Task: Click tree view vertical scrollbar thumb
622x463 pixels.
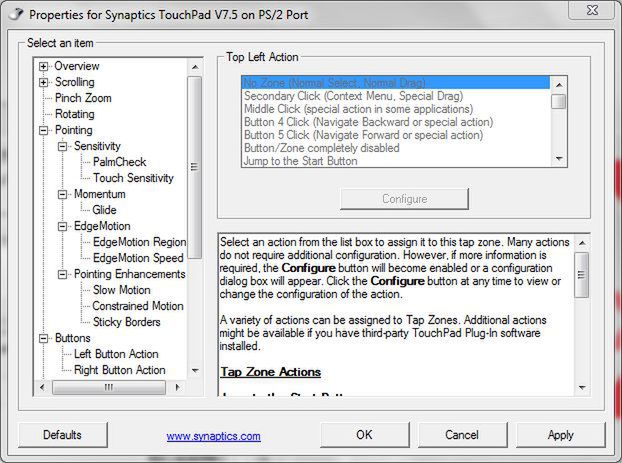Action: (x=194, y=167)
